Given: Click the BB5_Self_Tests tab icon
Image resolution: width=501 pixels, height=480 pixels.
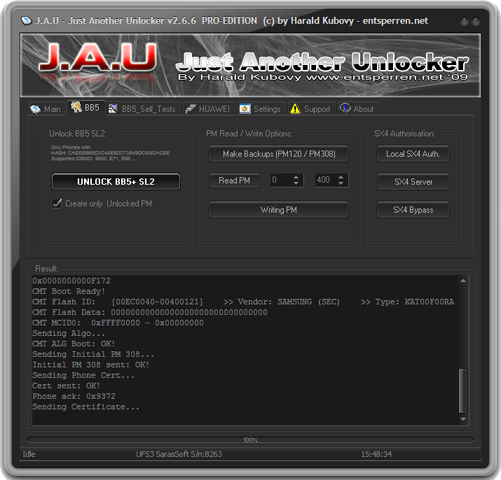Looking at the screenshot, I should pos(113,109).
